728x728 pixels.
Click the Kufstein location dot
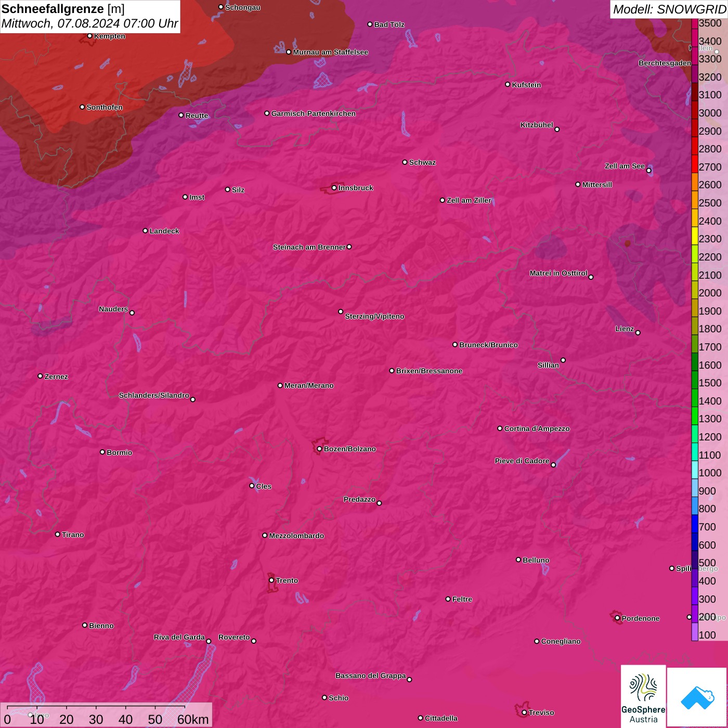point(508,84)
